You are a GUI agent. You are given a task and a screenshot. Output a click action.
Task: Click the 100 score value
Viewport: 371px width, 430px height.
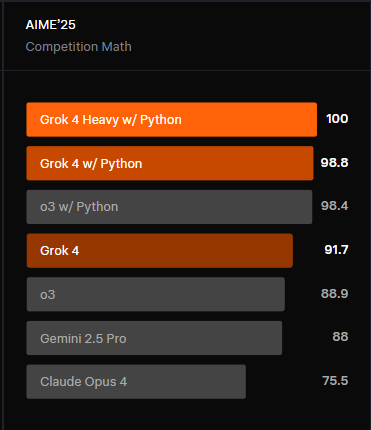click(337, 119)
